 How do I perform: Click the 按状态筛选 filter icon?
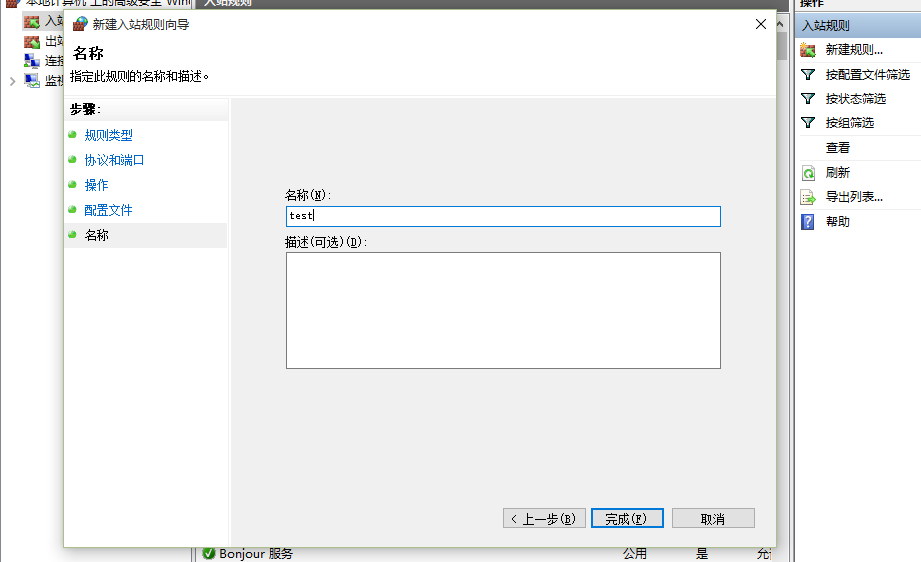[x=808, y=99]
